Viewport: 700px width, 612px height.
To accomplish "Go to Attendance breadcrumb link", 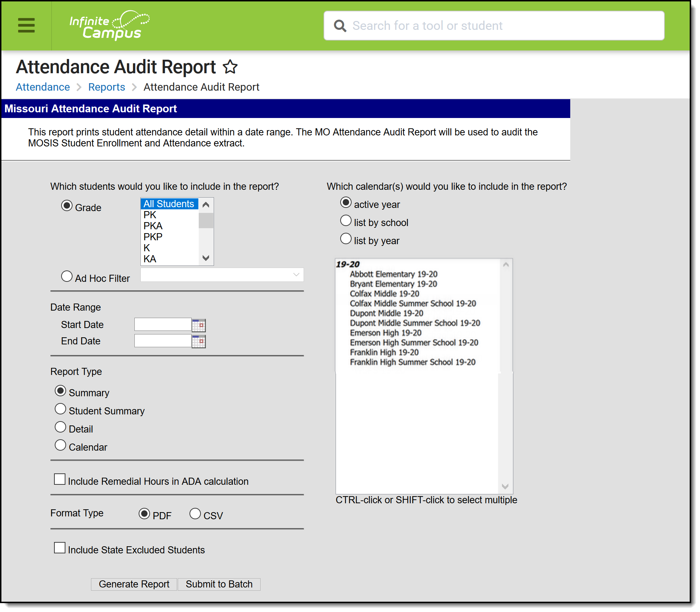I will (43, 87).
